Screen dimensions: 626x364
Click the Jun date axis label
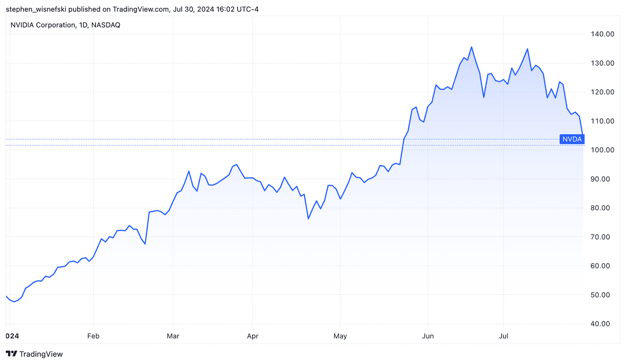(428, 336)
